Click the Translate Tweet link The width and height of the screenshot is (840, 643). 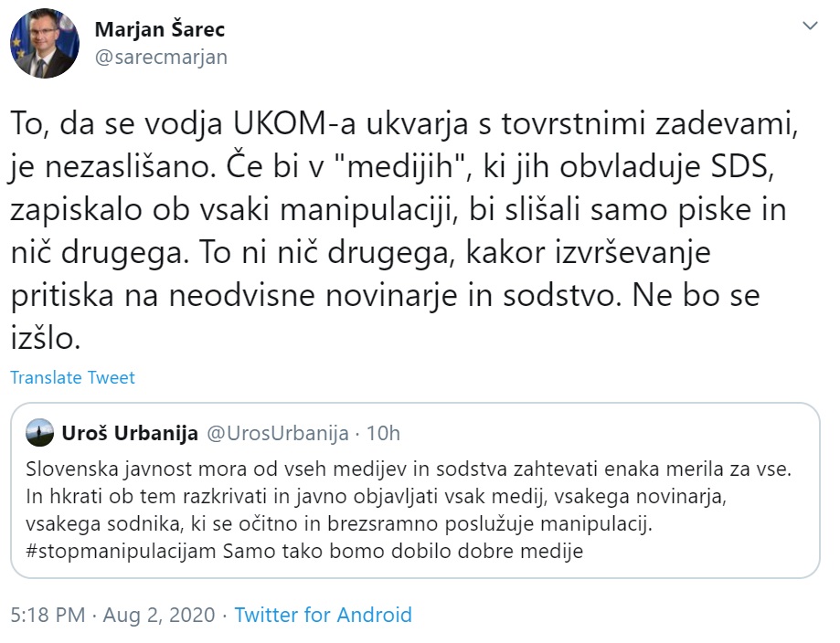point(73,377)
